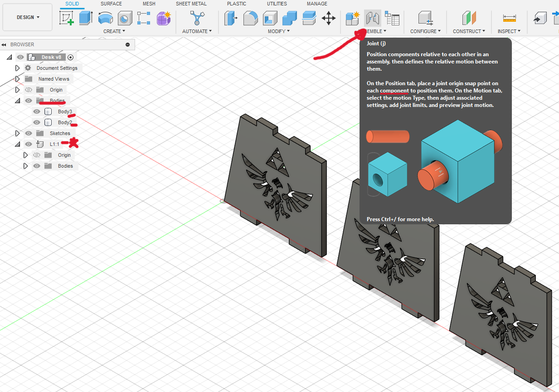Open the MODIFY dropdown menu
559x392 pixels.
coord(278,31)
